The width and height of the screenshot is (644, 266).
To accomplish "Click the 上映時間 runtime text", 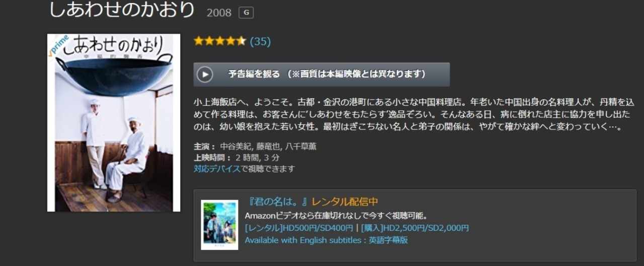I will [236, 158].
